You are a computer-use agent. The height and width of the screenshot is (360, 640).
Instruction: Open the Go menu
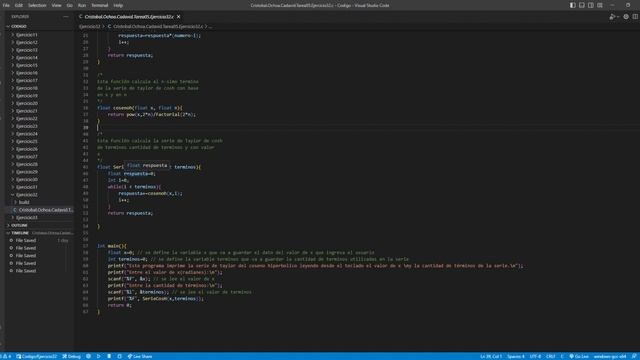(69, 5)
